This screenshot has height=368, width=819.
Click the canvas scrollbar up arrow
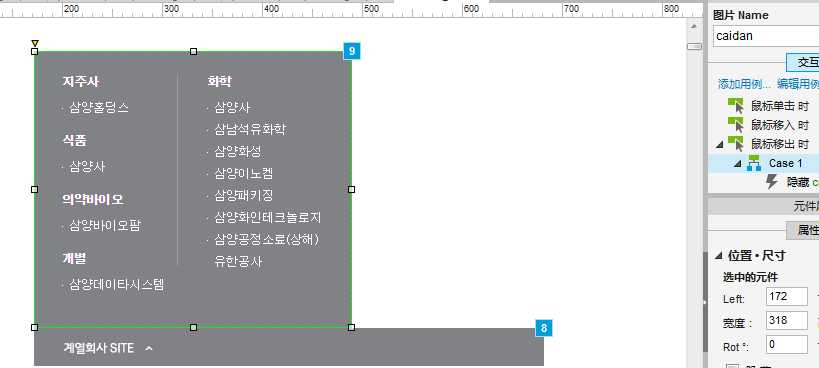click(x=694, y=26)
